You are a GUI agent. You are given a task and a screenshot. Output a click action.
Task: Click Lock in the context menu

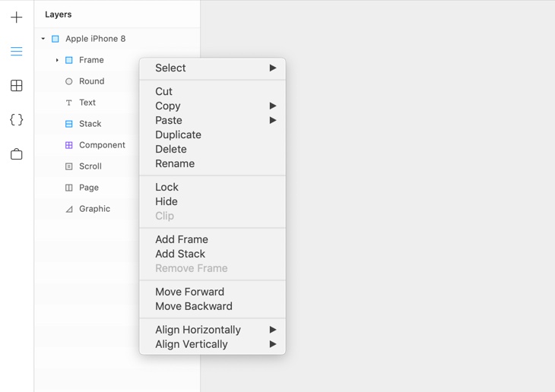166,188
